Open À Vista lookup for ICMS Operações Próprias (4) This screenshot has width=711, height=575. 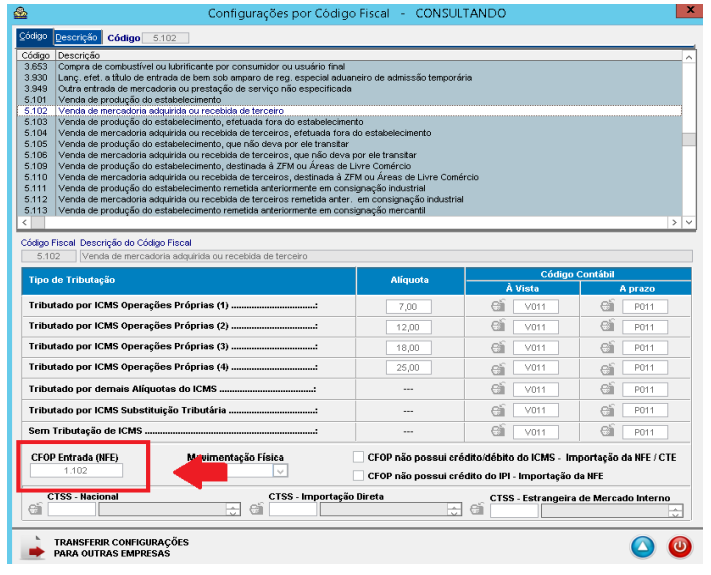tap(498, 368)
